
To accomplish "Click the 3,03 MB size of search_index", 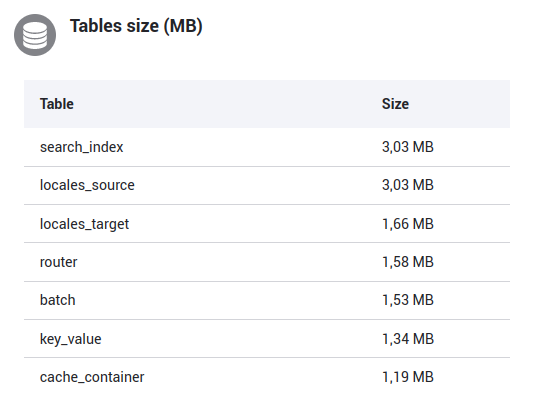I will pyautogui.click(x=408, y=147).
